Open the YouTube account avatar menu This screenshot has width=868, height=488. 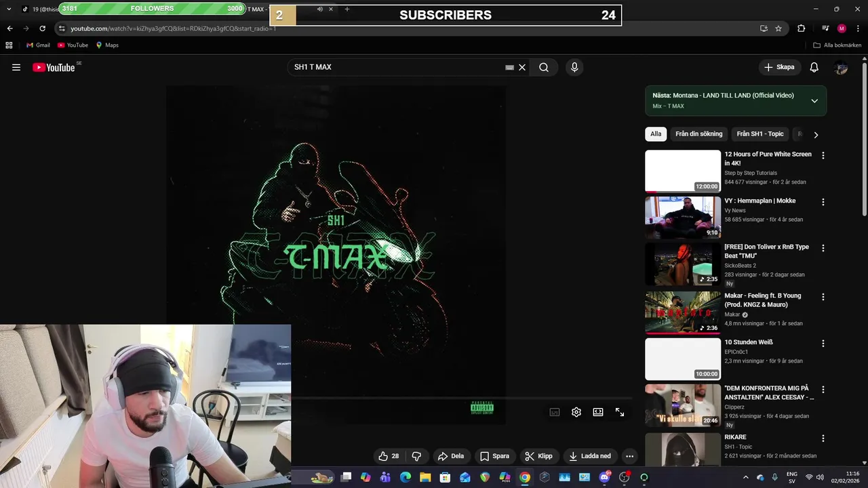[841, 67]
